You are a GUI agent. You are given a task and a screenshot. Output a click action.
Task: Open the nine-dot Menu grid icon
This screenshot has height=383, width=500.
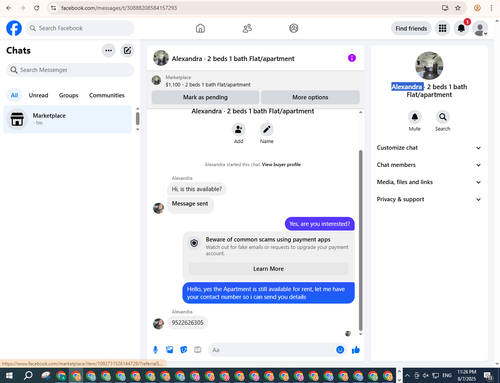(x=442, y=28)
